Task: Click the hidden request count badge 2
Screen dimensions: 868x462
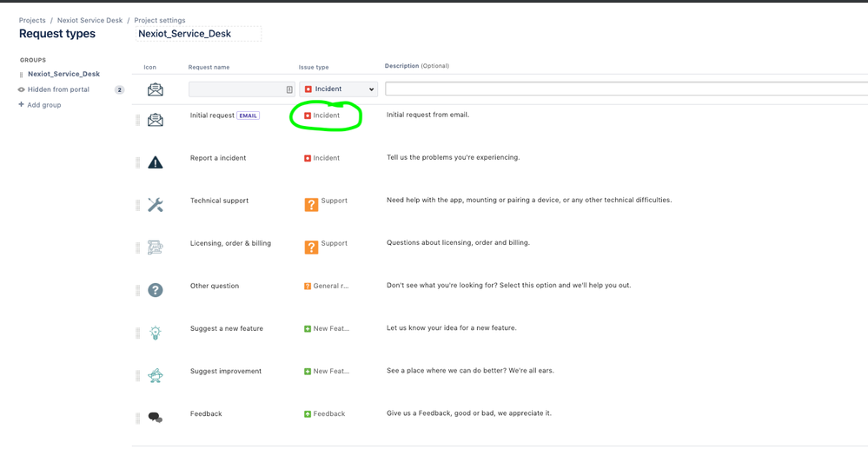Action: coord(119,89)
